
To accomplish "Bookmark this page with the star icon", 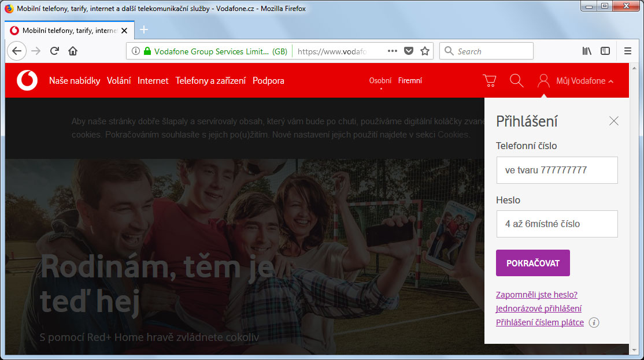I will point(425,51).
